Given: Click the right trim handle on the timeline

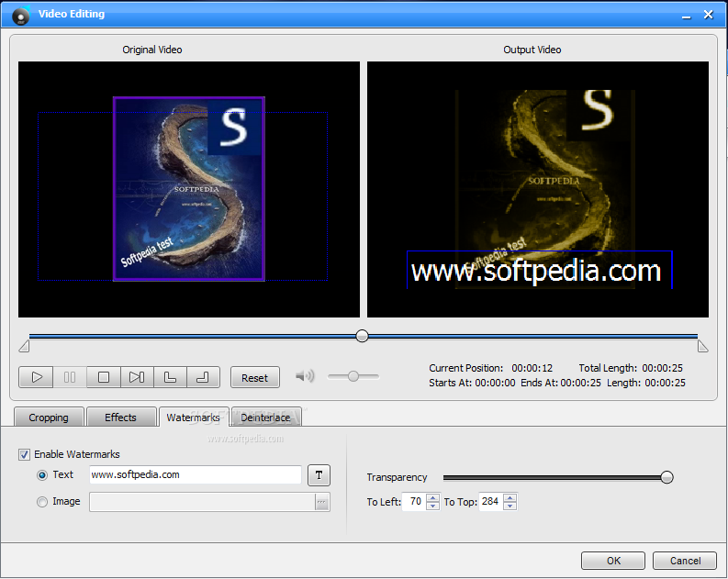Looking at the screenshot, I should [702, 346].
